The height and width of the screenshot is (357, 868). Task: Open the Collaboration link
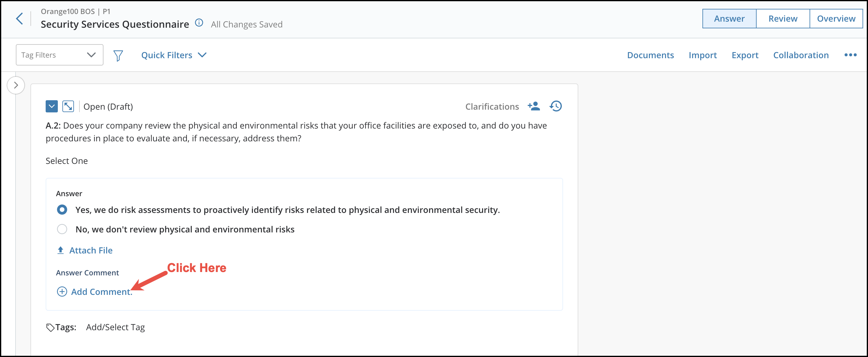[801, 55]
